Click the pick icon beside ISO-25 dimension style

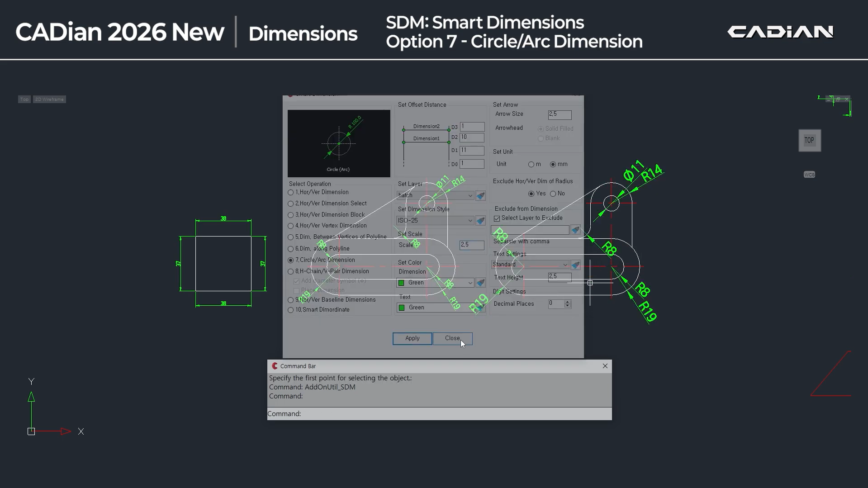(x=480, y=221)
